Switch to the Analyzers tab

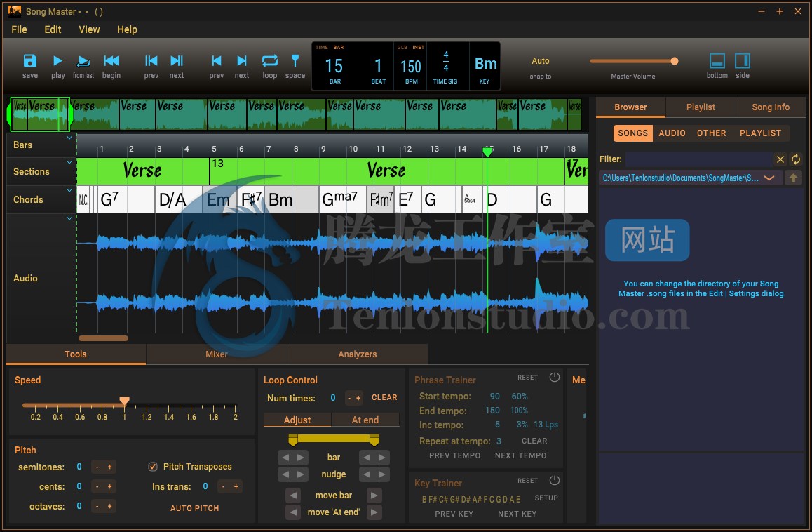pyautogui.click(x=358, y=354)
